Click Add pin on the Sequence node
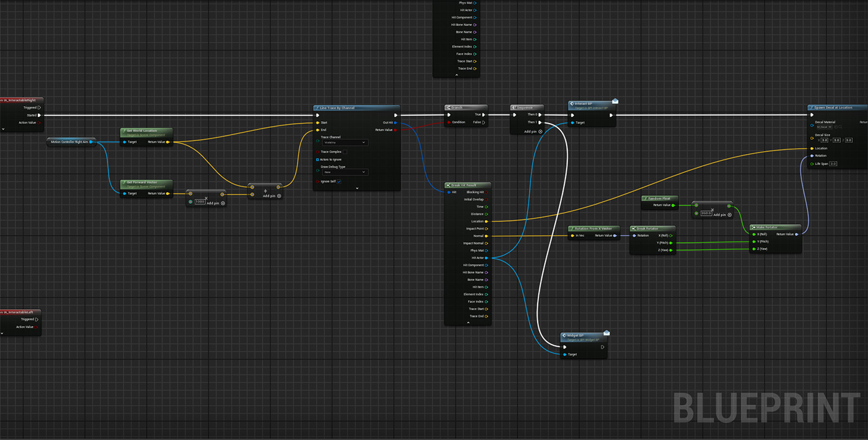The image size is (868, 440). tap(533, 131)
